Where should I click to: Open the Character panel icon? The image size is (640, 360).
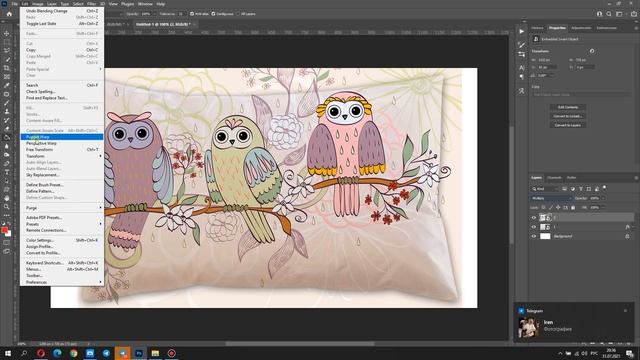(x=522, y=67)
